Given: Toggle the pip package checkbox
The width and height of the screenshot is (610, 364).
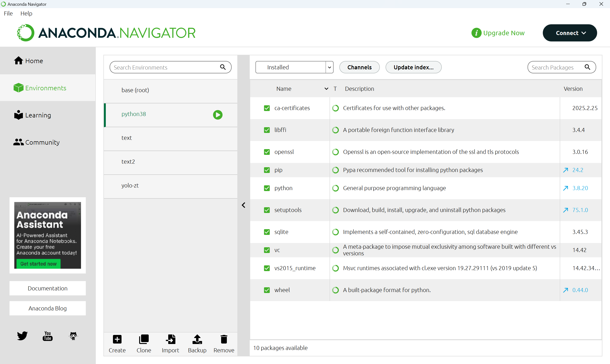Looking at the screenshot, I should 267,170.
